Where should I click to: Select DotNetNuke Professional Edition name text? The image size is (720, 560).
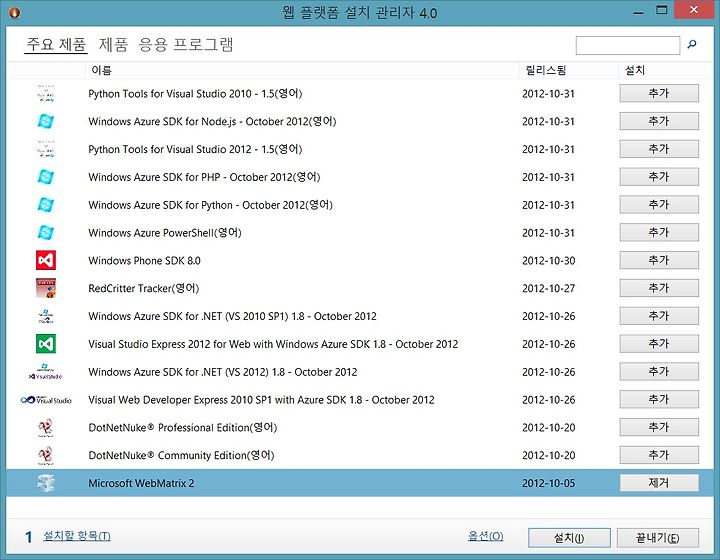[182, 428]
